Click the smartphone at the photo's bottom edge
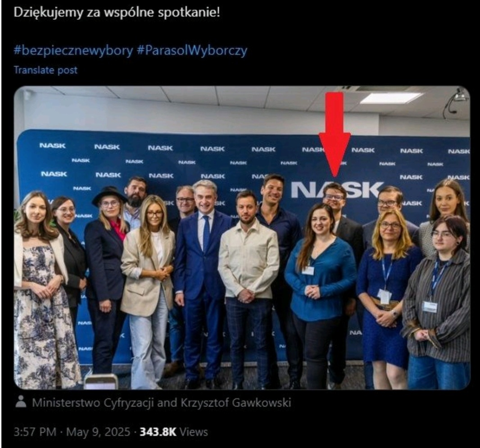The height and width of the screenshot is (448, 480). tap(101, 382)
